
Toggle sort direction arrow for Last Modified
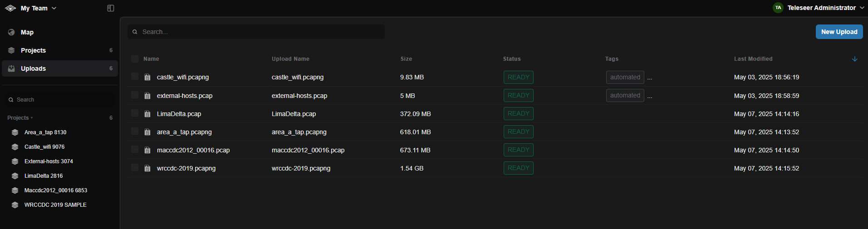click(x=855, y=59)
